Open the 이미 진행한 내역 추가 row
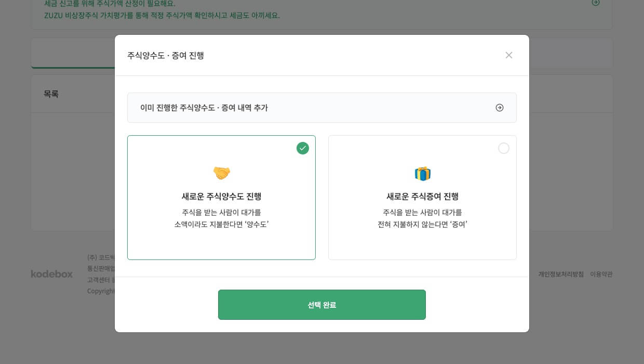 click(322, 108)
